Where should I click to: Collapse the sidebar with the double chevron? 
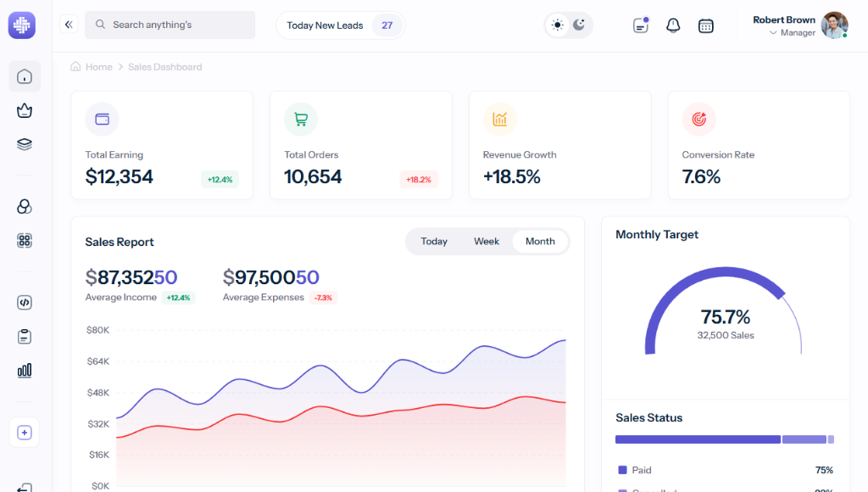[69, 25]
